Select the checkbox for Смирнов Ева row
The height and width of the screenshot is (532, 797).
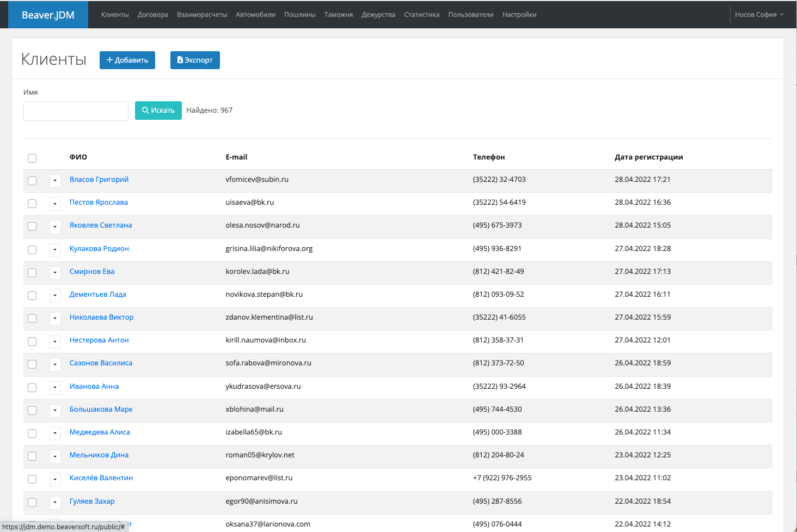[x=32, y=272]
